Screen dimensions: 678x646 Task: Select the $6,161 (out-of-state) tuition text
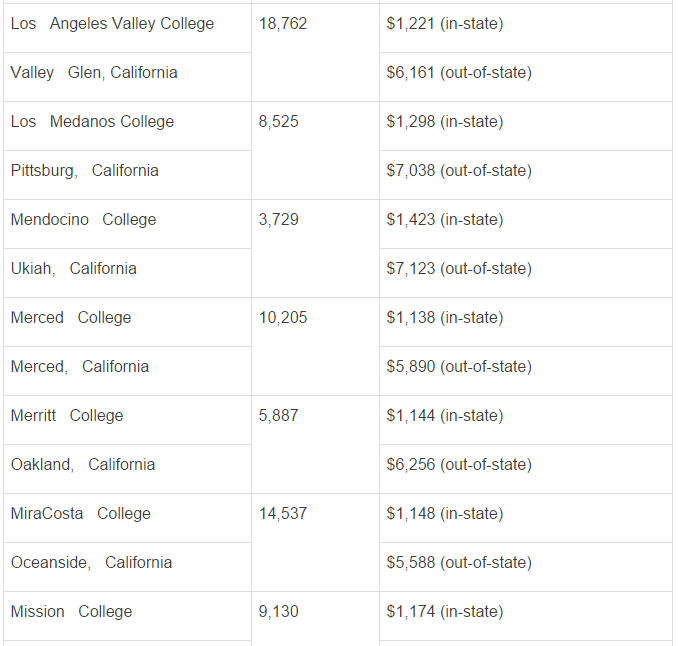(x=459, y=73)
